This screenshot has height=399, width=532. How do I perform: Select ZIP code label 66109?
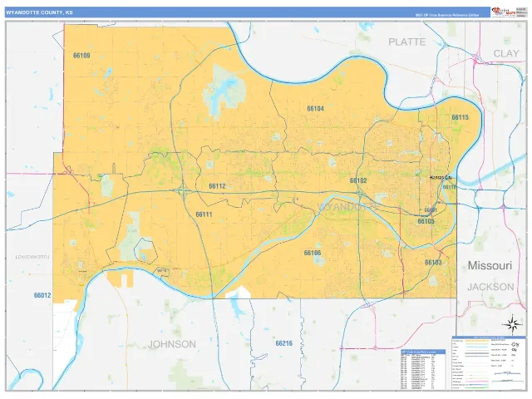click(x=81, y=56)
